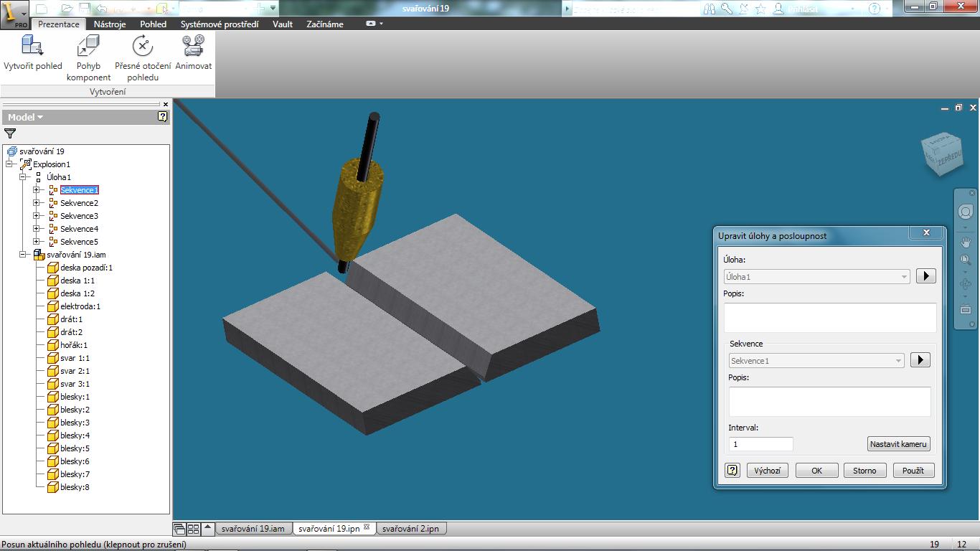
Task: Click the Nastavit kameru button
Action: click(899, 444)
